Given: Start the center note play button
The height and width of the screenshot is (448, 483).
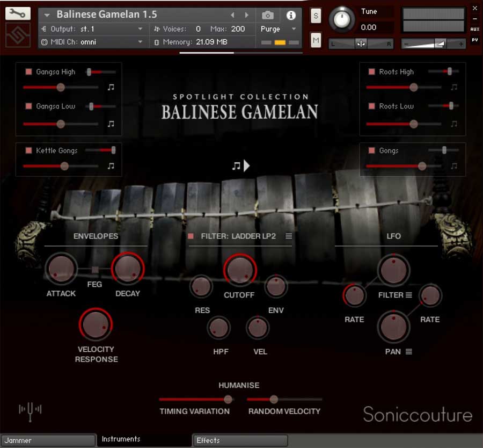Looking at the screenshot, I should (241, 166).
